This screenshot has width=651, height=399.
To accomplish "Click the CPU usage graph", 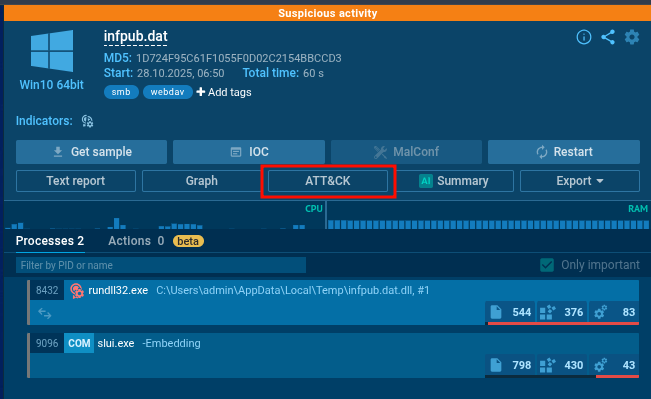I will (x=164, y=215).
